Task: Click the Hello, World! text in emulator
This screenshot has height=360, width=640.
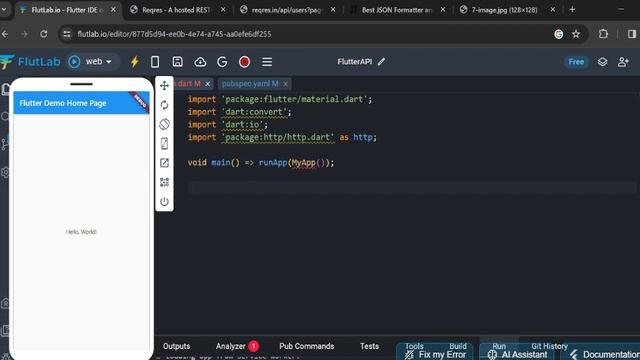Action: [81, 232]
